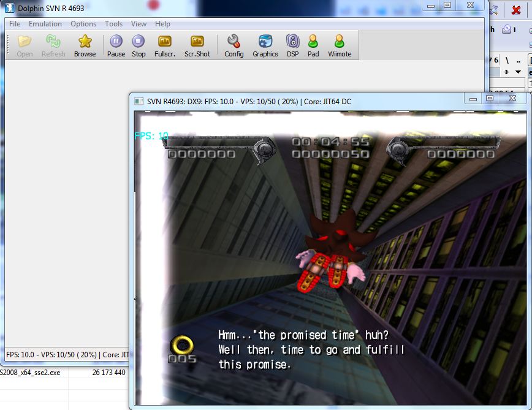Image resolution: width=532 pixels, height=410 pixels.
Task: Pause the running emulation
Action: tap(116, 45)
